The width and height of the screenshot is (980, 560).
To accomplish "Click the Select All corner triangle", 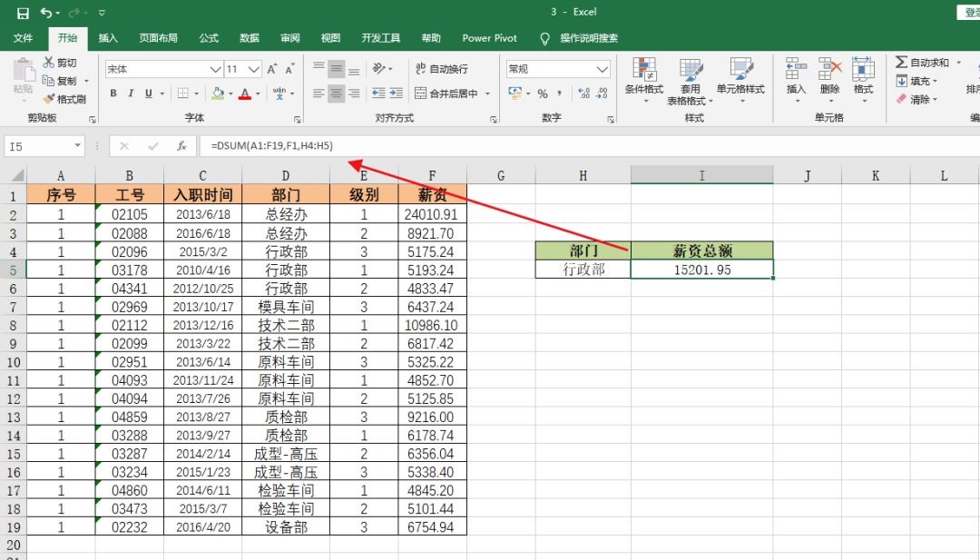I will coord(17,175).
